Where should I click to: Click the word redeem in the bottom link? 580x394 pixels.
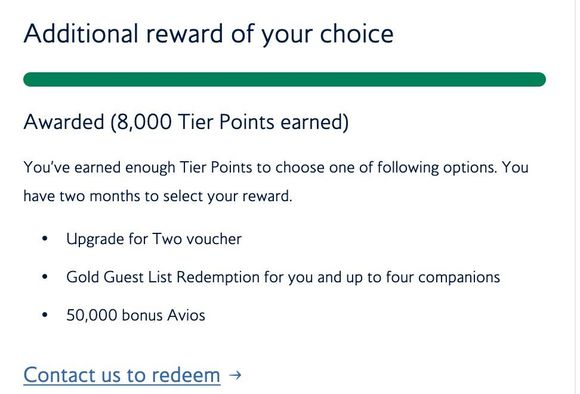[x=186, y=375]
